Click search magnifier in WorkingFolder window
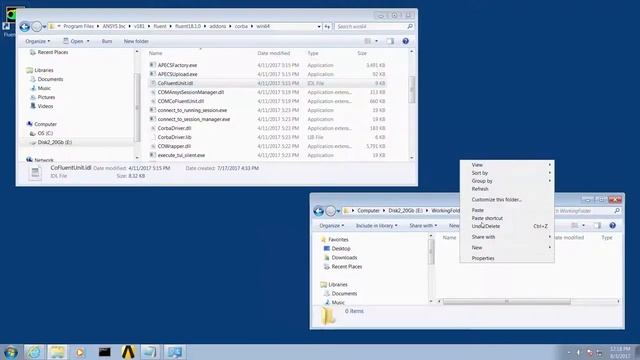 pyautogui.click(x=617, y=211)
